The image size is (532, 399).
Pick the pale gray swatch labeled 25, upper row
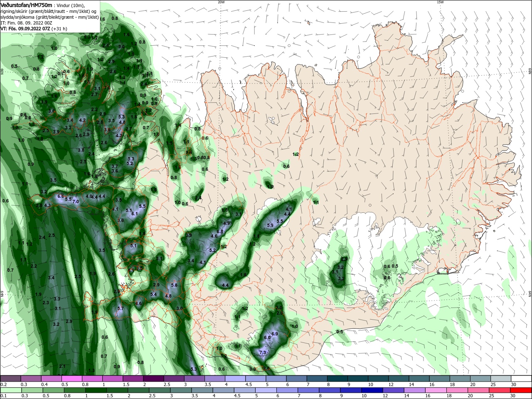point(500,379)
